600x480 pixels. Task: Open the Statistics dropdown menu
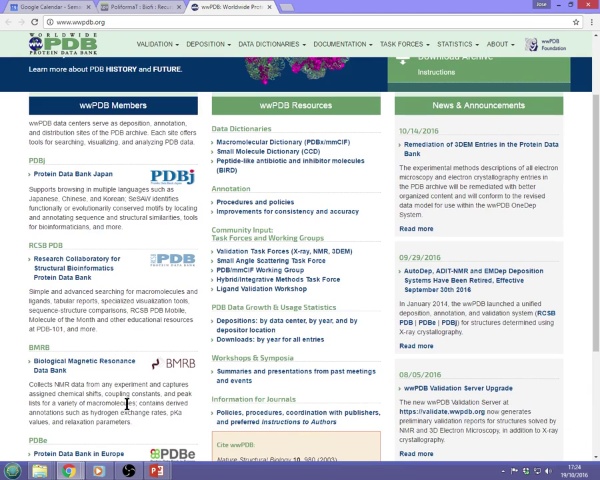[456, 44]
